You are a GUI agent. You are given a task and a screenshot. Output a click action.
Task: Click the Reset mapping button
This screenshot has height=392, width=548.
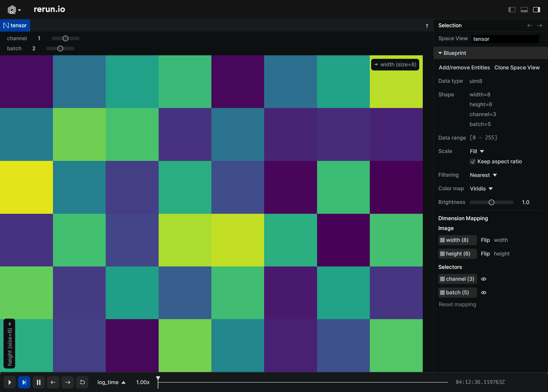457,304
